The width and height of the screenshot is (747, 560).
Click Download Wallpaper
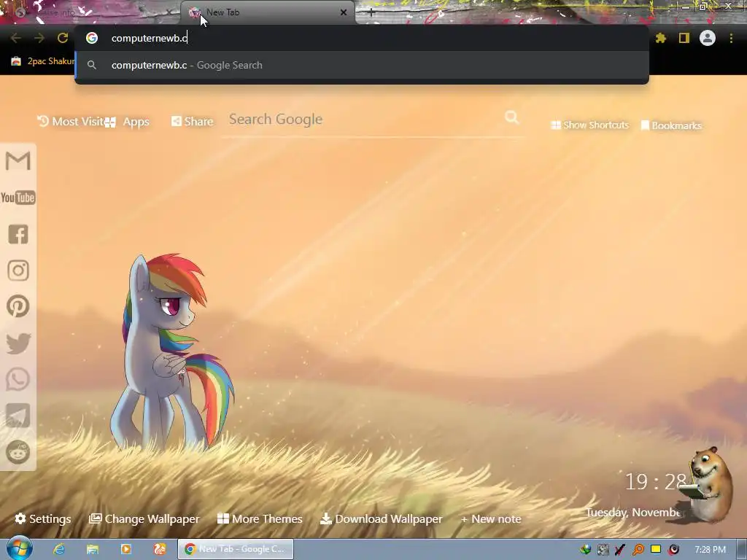382,518
